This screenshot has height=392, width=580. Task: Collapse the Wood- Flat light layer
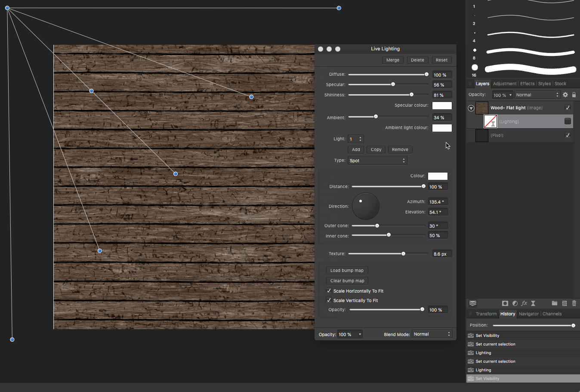(471, 108)
